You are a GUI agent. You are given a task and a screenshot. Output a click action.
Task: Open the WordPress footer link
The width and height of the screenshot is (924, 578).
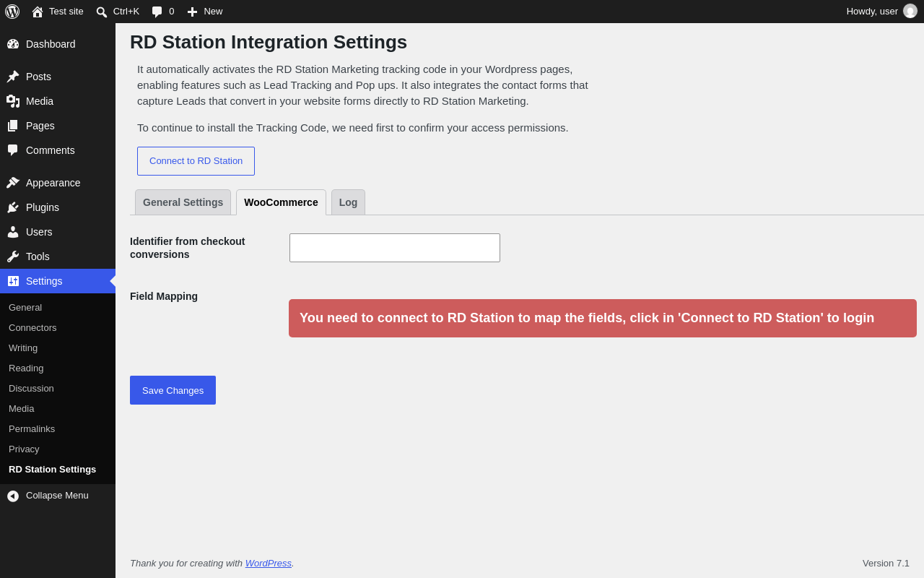pos(269,563)
